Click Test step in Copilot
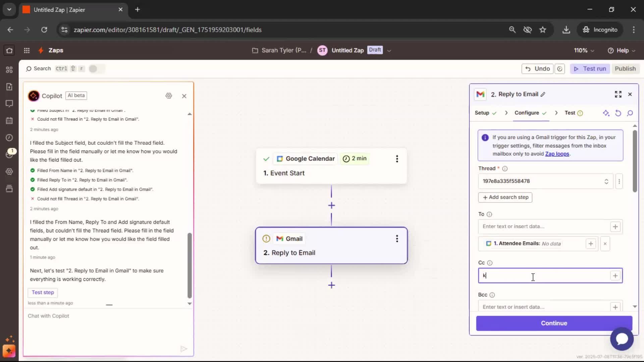 point(43,293)
